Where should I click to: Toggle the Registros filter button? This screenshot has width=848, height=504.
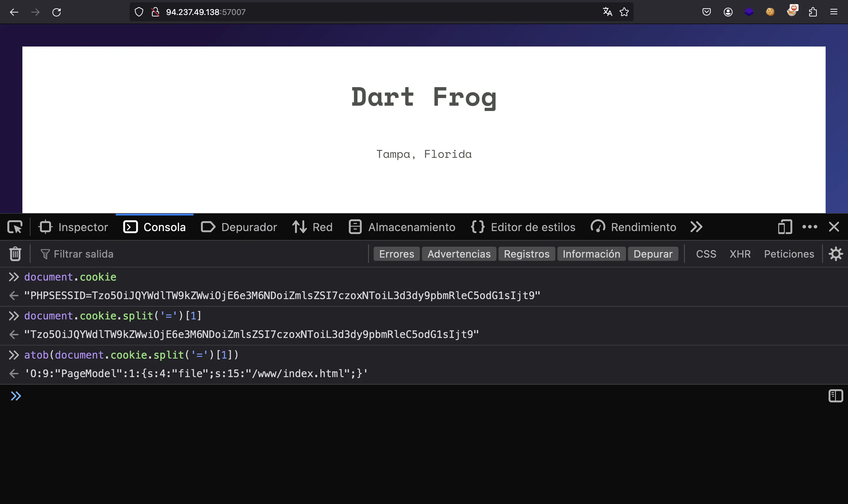pyautogui.click(x=526, y=254)
